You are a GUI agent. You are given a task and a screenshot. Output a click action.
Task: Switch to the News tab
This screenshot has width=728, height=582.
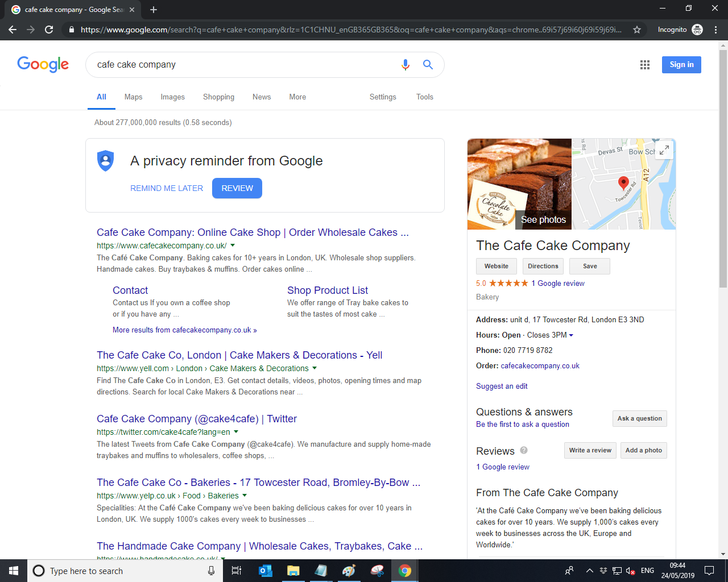262,97
